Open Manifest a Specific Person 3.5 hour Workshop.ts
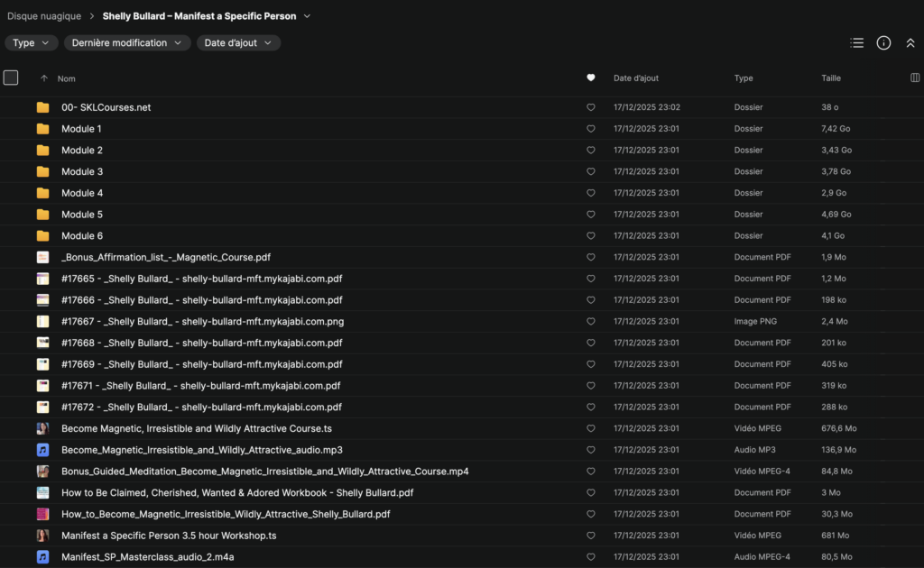This screenshot has width=924, height=568. pos(168,536)
